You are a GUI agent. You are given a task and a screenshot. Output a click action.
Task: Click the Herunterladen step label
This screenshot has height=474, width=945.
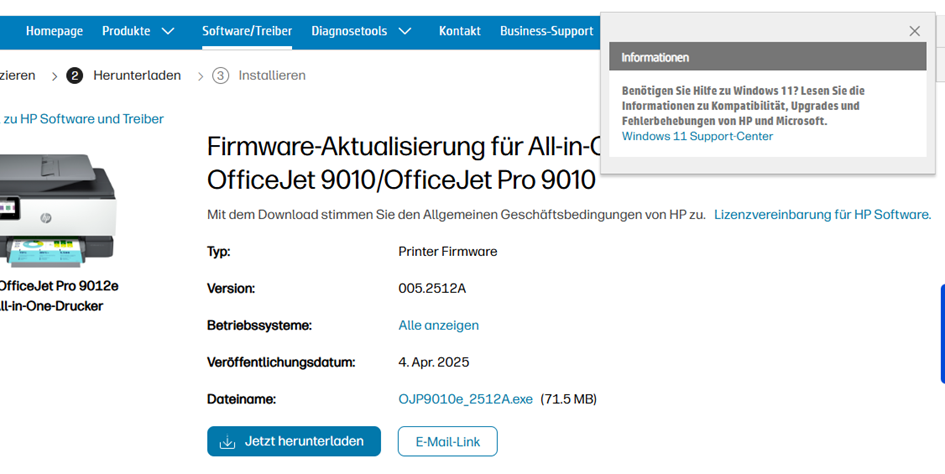137,75
